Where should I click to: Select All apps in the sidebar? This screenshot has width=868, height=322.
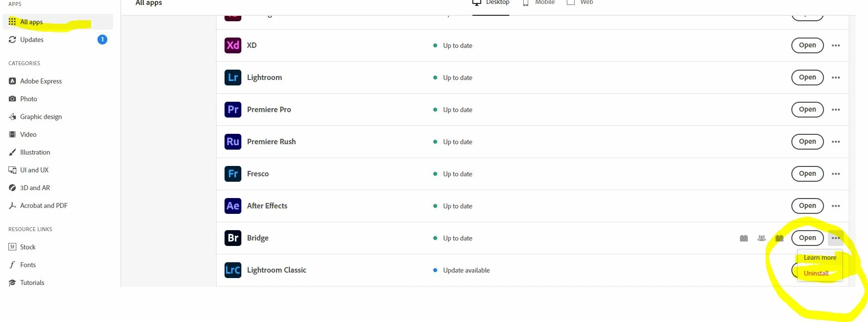[x=58, y=22]
